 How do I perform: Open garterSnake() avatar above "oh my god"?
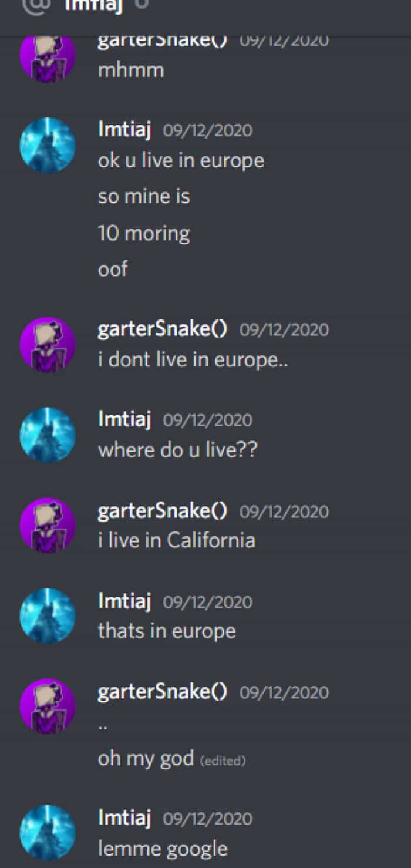point(48,706)
